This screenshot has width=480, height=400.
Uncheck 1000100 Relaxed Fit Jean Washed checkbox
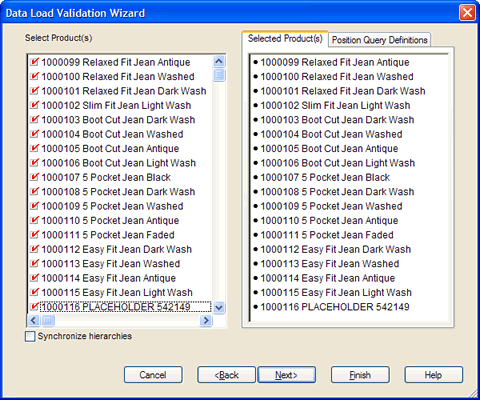[x=34, y=76]
